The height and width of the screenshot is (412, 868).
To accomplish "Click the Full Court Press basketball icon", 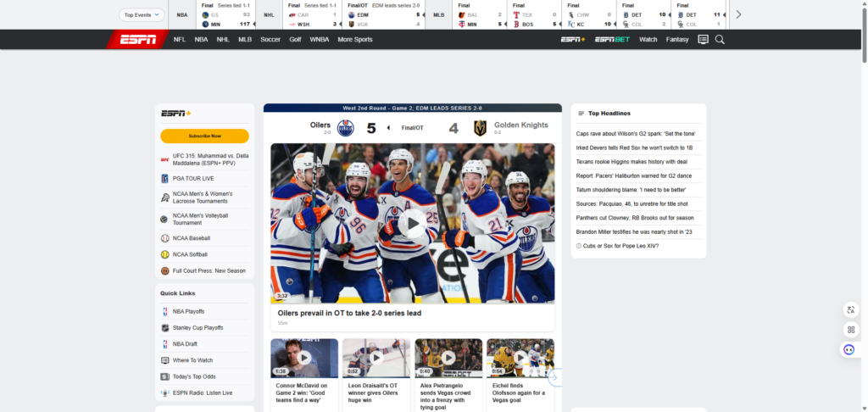I will [x=165, y=270].
